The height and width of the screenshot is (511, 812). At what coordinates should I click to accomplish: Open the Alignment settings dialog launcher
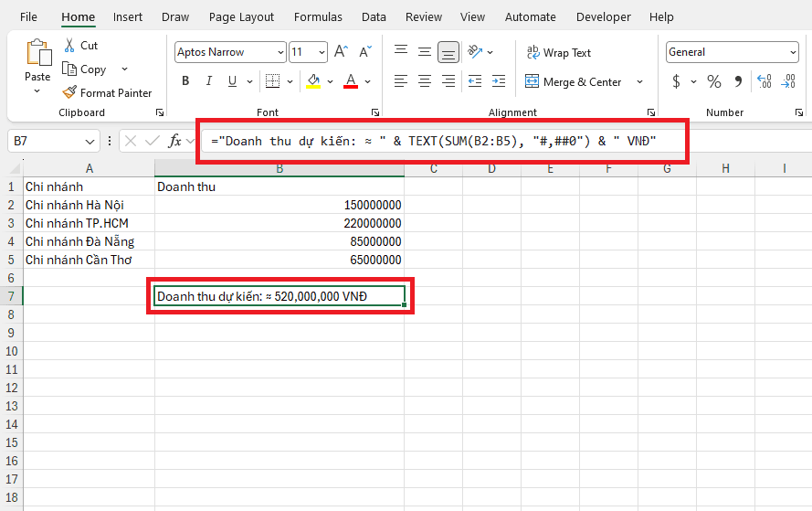click(x=651, y=112)
